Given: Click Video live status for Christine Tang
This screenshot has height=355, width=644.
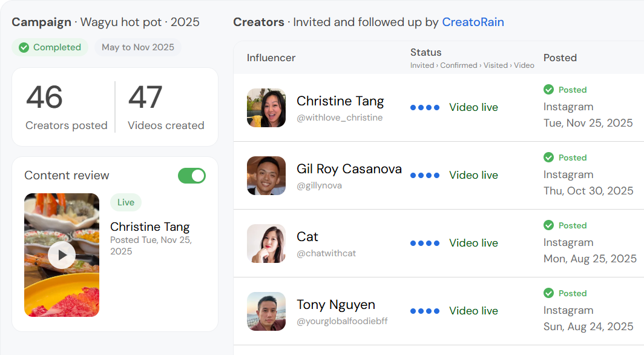Looking at the screenshot, I should tap(473, 107).
